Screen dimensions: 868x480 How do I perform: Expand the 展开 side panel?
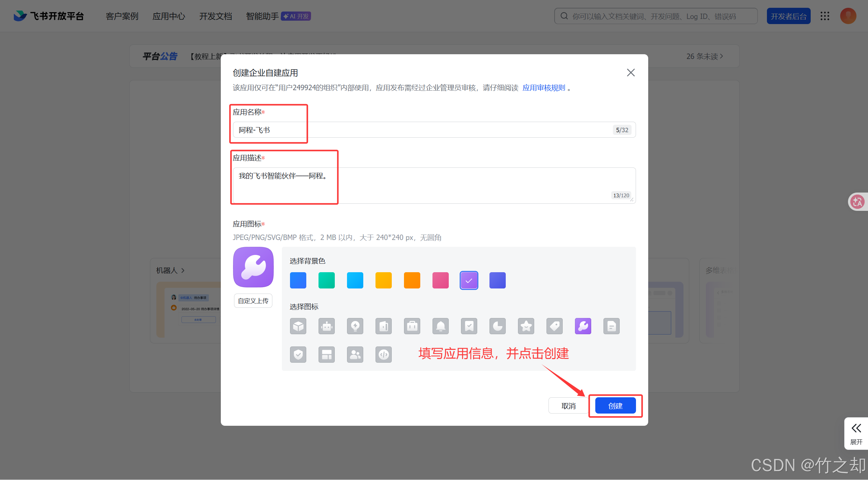pos(856,433)
